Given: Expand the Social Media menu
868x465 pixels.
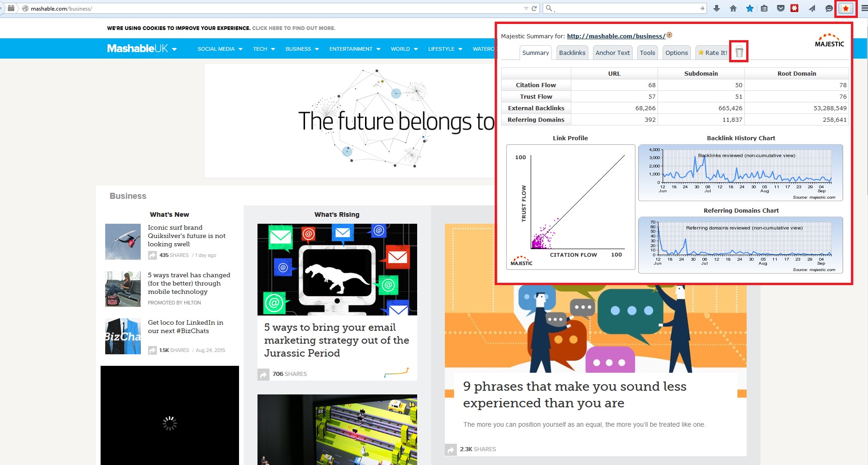Looking at the screenshot, I should (x=220, y=49).
